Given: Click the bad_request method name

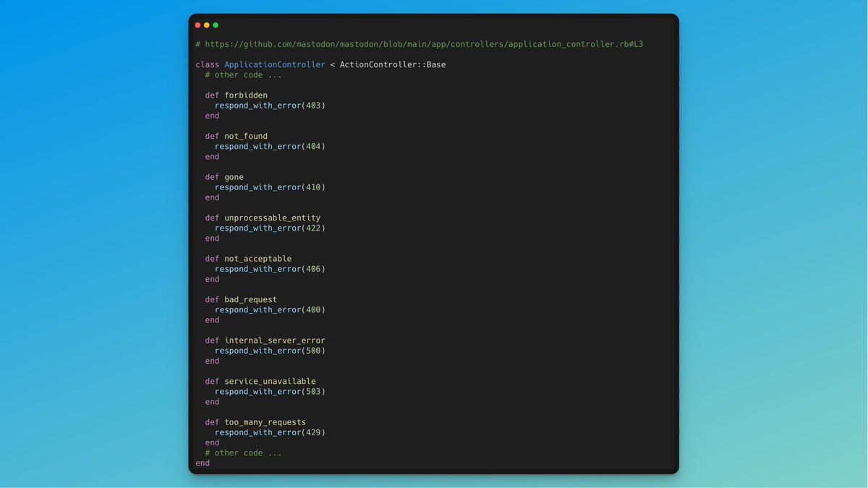Looking at the screenshot, I should pyautogui.click(x=250, y=299).
